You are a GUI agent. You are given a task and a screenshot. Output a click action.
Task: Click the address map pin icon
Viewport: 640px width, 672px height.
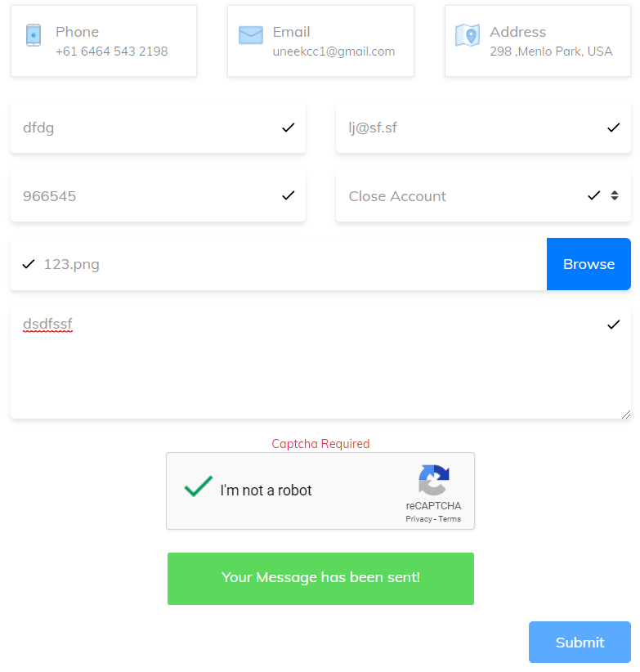(x=467, y=35)
